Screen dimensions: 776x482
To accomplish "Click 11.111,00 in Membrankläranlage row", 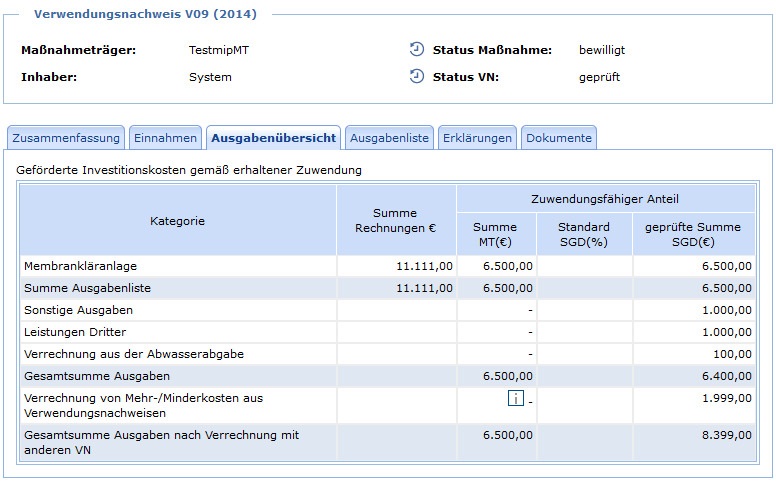I will pos(424,266).
